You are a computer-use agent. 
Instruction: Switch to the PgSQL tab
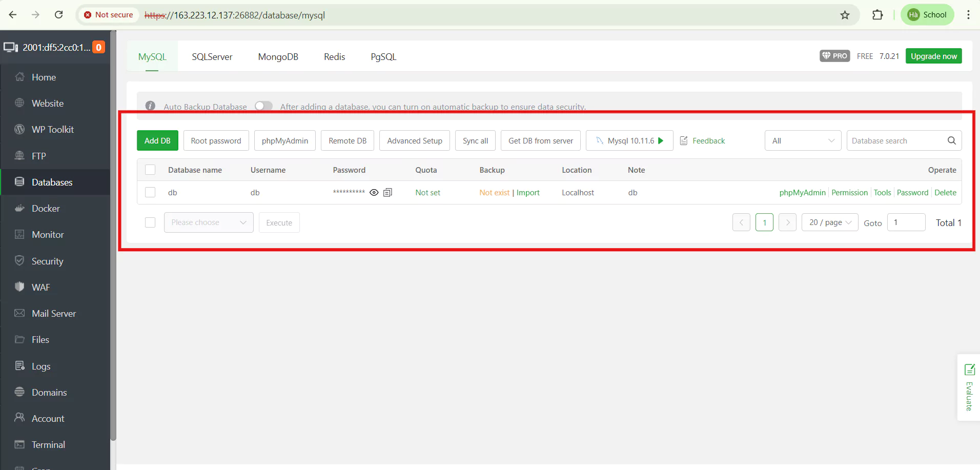tap(384, 56)
